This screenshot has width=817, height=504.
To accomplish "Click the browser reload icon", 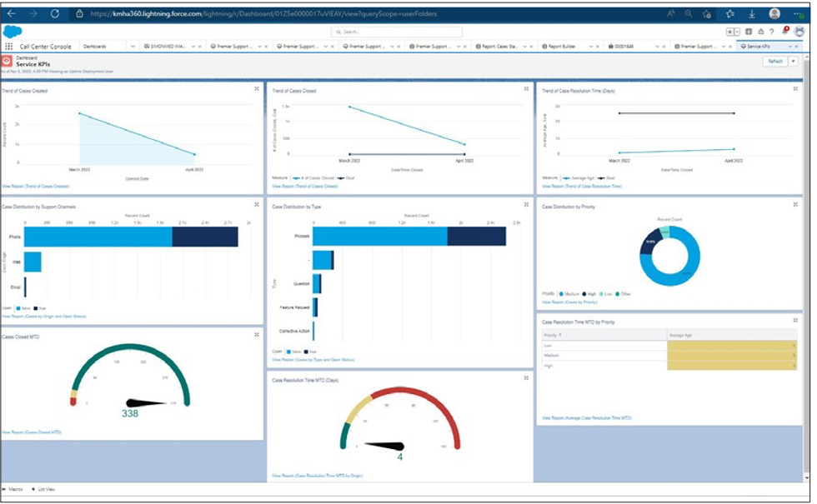I will click(55, 13).
